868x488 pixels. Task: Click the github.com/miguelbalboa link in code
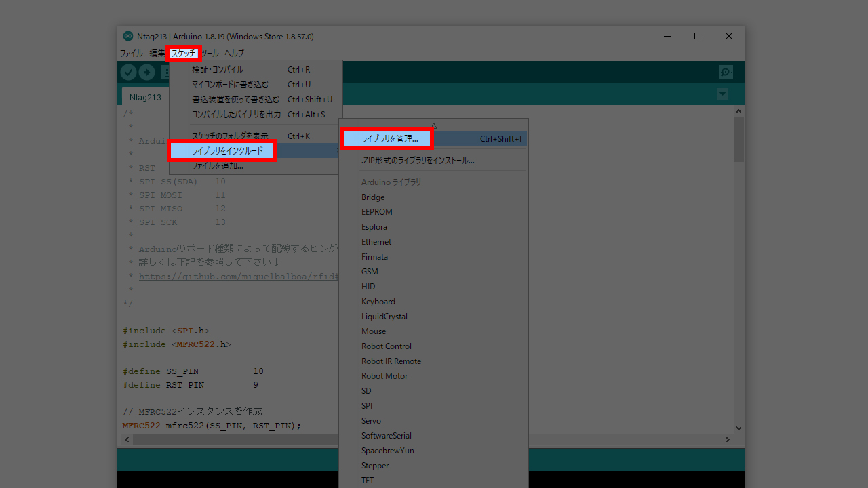(x=239, y=277)
